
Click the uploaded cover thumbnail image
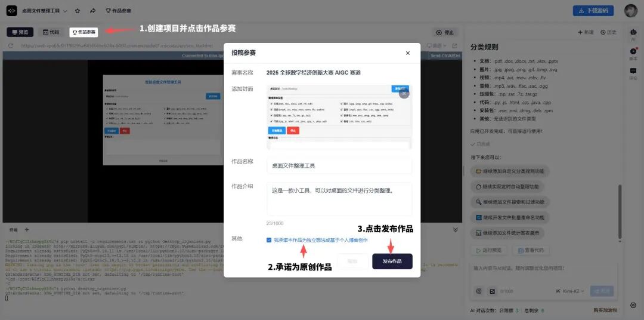pyautogui.click(x=339, y=117)
